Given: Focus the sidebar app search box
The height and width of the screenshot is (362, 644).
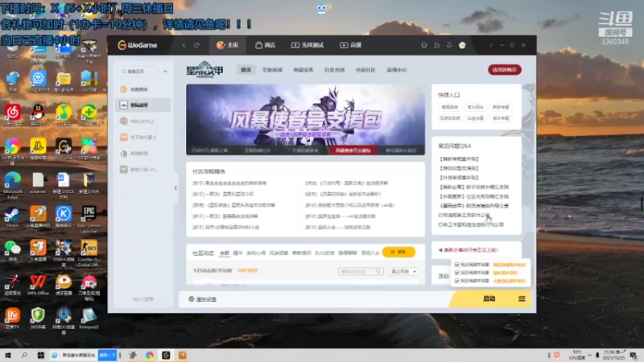Looking at the screenshot, I should (x=138, y=72).
